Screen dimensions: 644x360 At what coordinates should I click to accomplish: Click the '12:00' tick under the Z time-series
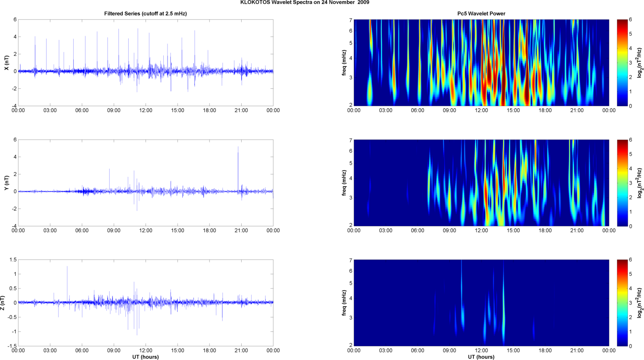(146, 351)
